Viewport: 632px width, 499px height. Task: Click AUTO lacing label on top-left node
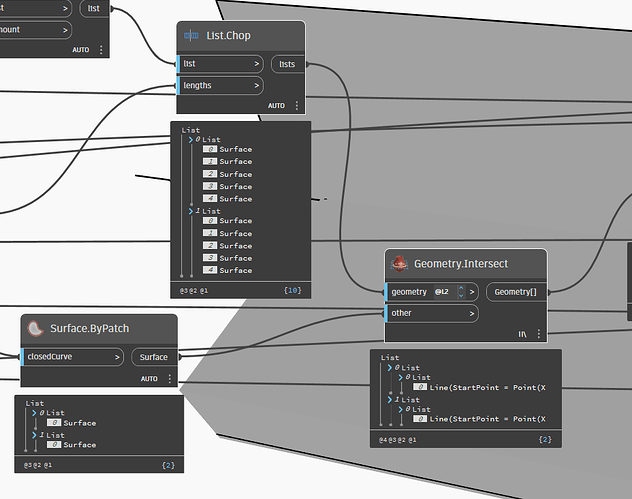81,50
